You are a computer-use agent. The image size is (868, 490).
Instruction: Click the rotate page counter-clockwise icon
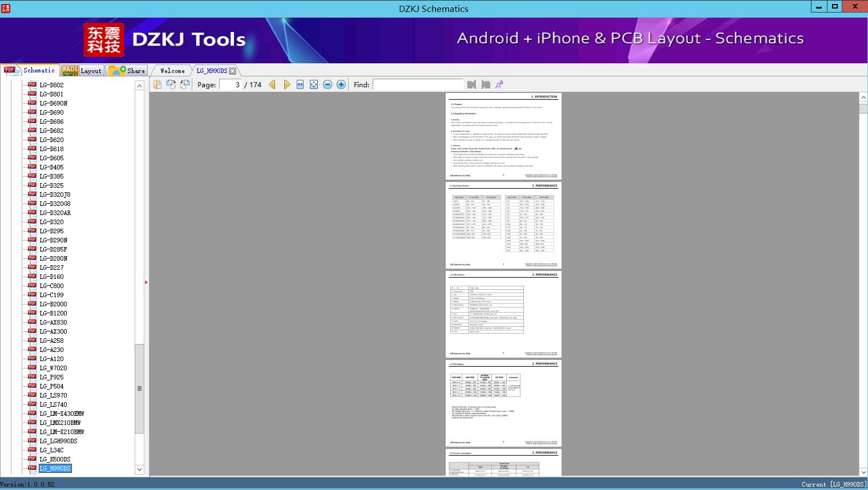click(x=171, y=84)
